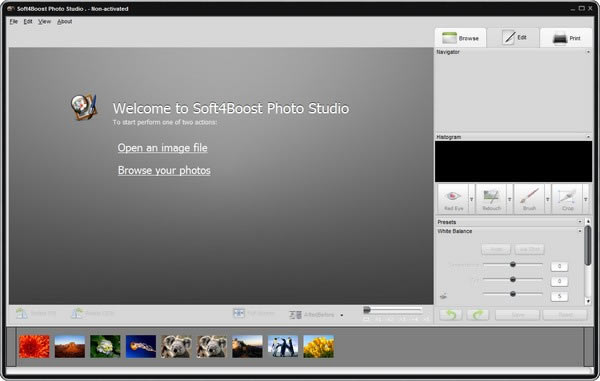Click the white balance eyedropper icon
Image resolution: width=600 pixels, height=381 pixels.
tap(443, 296)
